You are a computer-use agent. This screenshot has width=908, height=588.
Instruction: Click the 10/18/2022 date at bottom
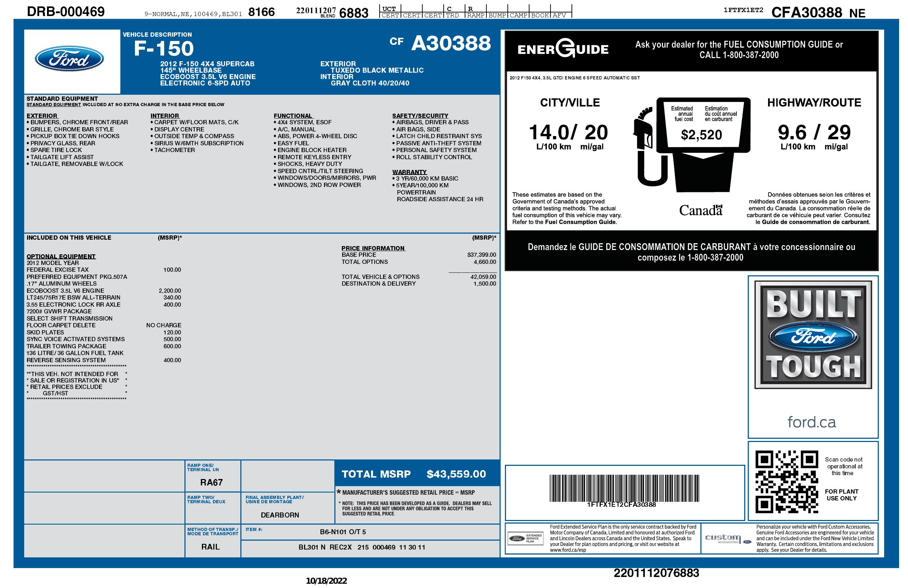tap(326, 581)
